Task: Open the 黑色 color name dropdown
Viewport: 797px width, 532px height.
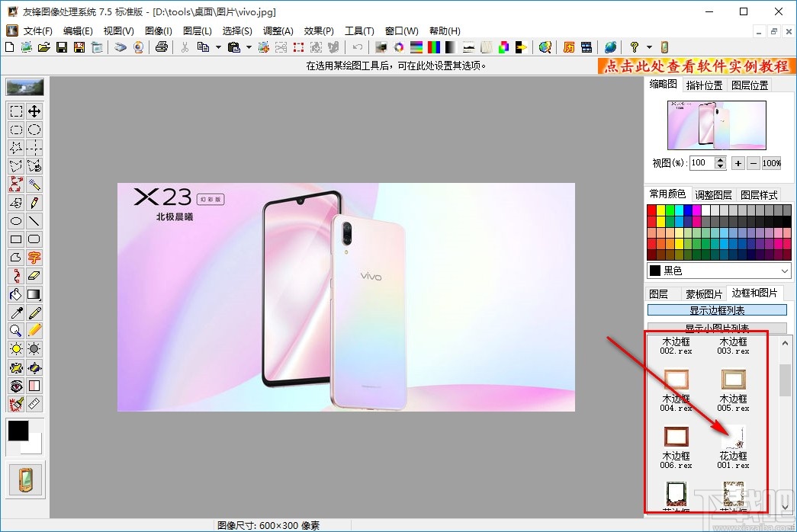Action: [785, 271]
